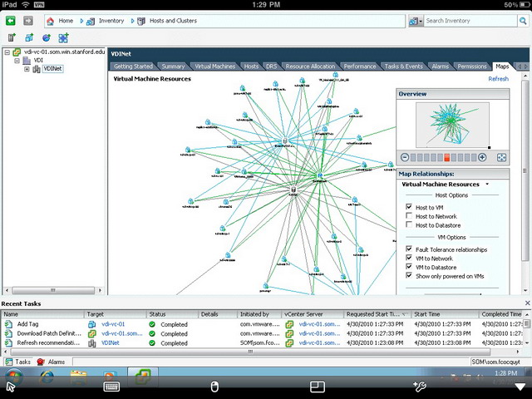Tap the mouse mode icon in bottom bar
Image resolution: width=532 pixels, height=399 pixels.
214,387
